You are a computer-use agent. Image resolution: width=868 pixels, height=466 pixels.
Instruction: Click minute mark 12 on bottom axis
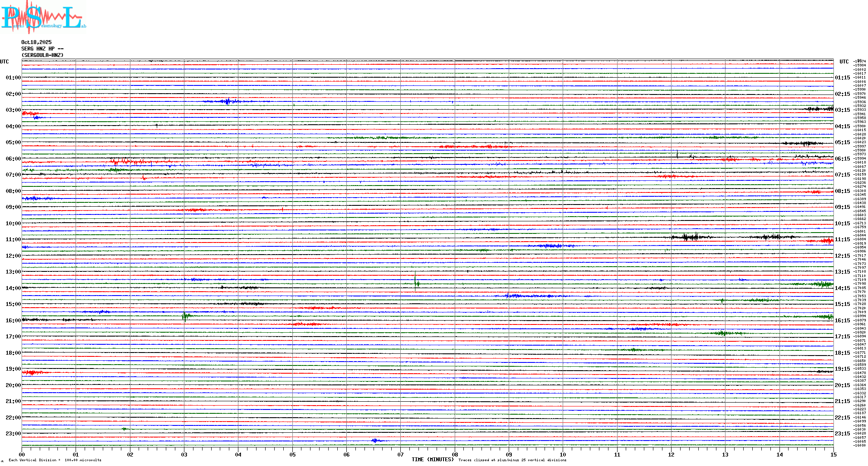tap(671, 454)
